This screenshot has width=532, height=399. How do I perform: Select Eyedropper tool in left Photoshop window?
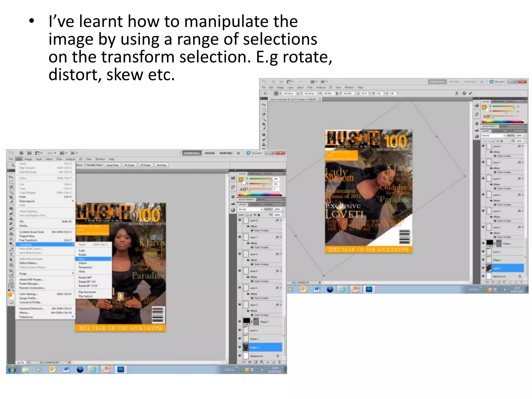pyautogui.click(x=11, y=202)
